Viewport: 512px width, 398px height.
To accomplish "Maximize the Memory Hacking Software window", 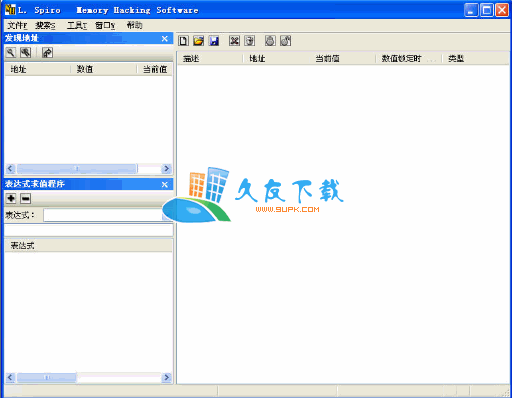I will click(486, 10).
